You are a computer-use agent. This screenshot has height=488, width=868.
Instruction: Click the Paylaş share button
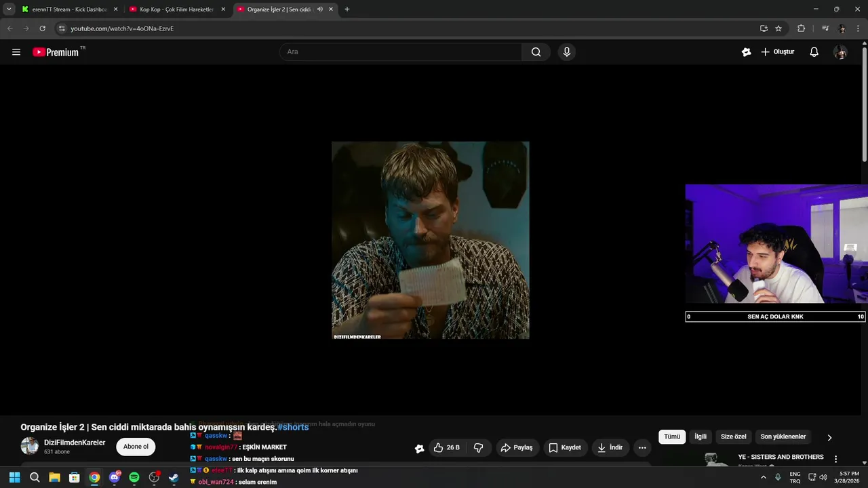click(x=517, y=447)
